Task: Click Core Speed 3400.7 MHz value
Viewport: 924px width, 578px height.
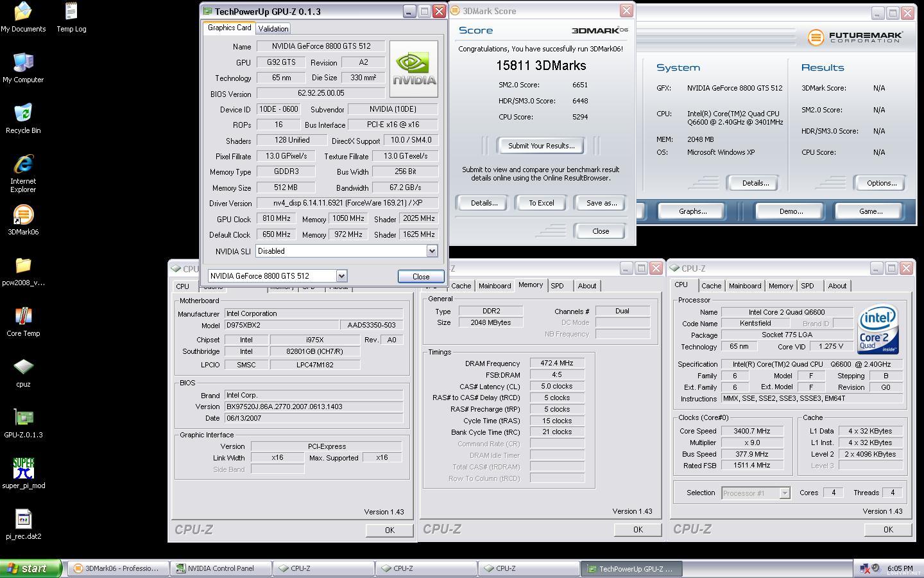Action: click(x=752, y=431)
